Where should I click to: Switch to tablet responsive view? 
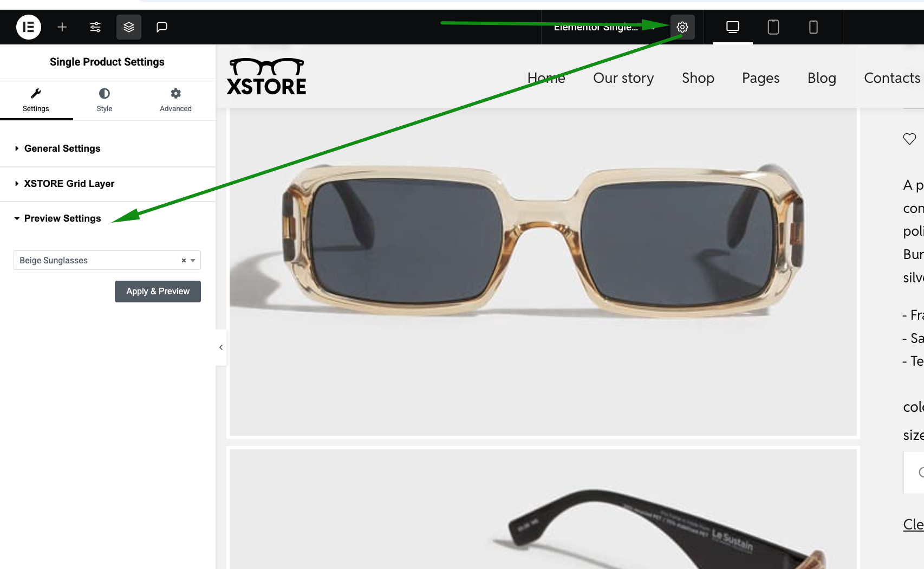coord(773,27)
